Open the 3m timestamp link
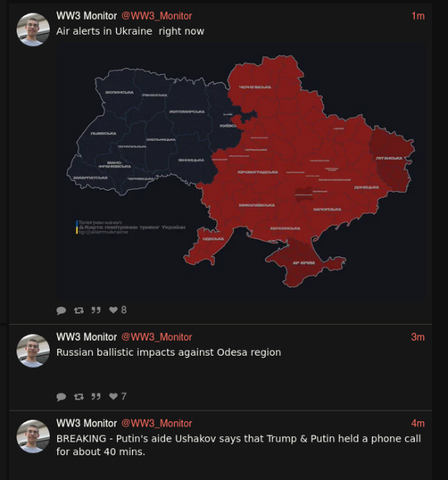Screen dimensions: 448x480 (418, 337)
